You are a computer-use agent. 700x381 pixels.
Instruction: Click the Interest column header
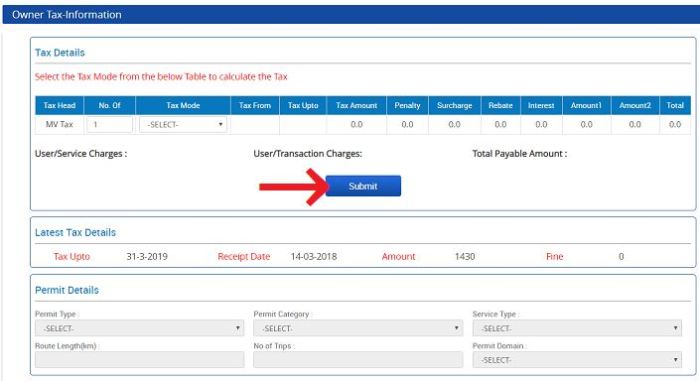pos(541,105)
